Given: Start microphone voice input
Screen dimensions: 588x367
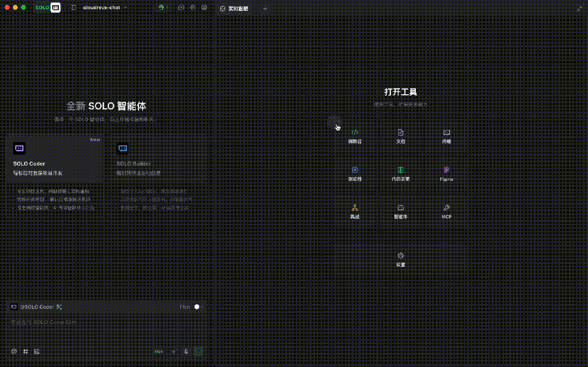Looking at the screenshot, I should coord(186,351).
